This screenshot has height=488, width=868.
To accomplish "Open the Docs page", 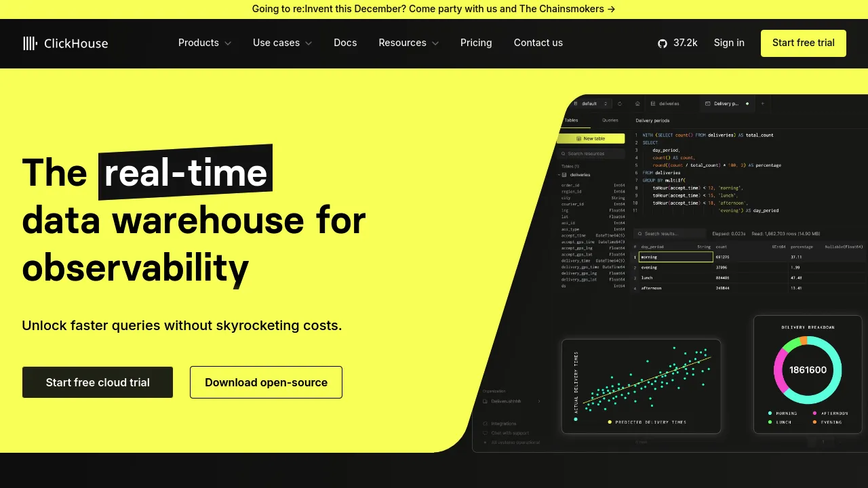I will pyautogui.click(x=345, y=43).
